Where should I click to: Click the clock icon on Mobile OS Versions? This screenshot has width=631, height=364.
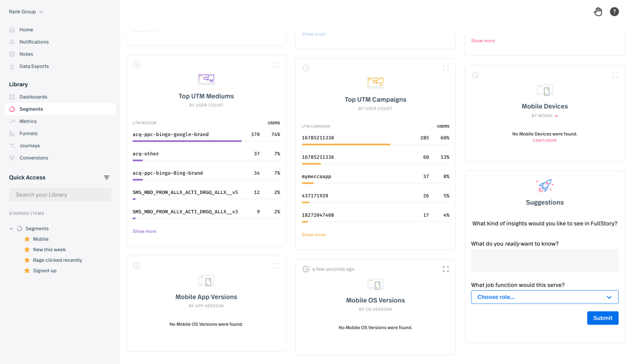pyautogui.click(x=306, y=269)
